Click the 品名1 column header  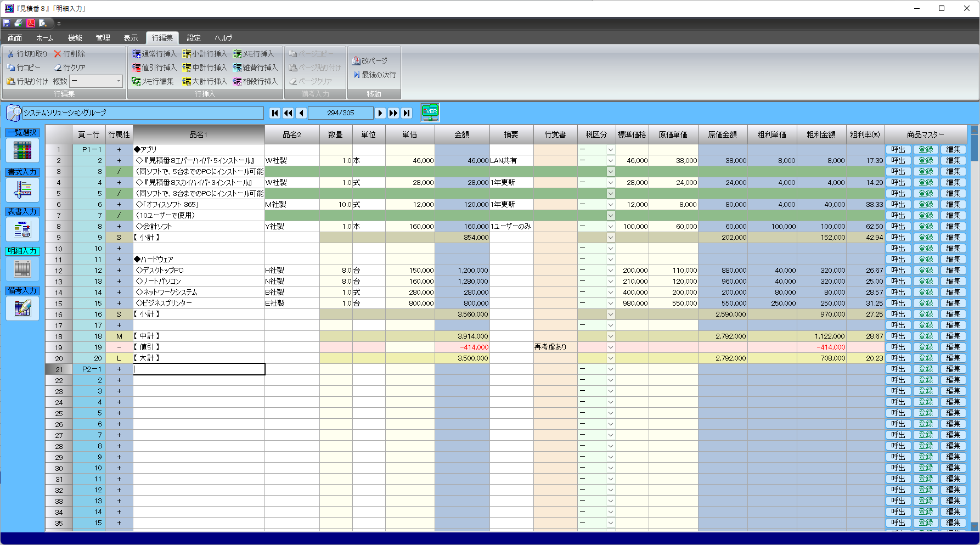click(199, 134)
